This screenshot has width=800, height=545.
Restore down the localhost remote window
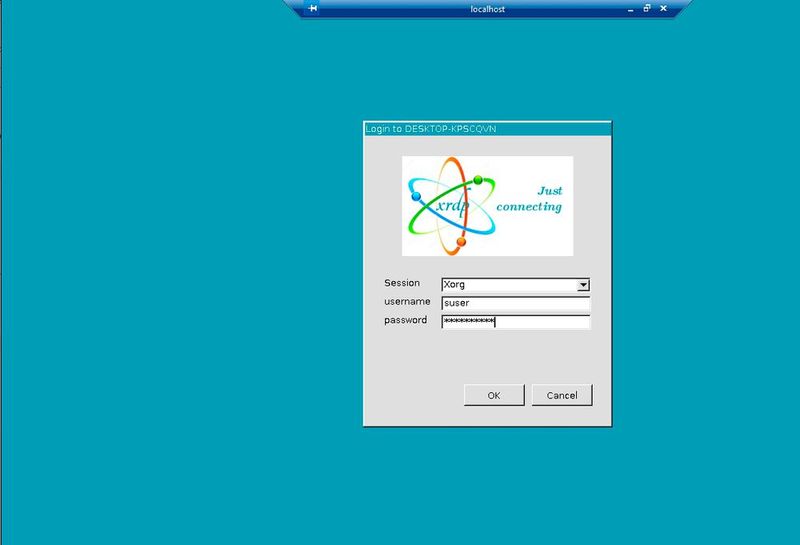(x=647, y=8)
